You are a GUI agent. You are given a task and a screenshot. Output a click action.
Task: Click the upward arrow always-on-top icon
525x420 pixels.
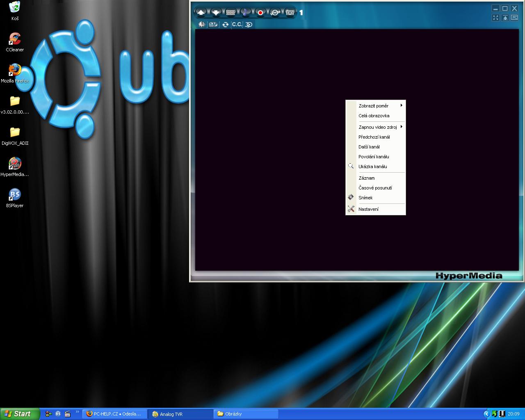click(505, 18)
